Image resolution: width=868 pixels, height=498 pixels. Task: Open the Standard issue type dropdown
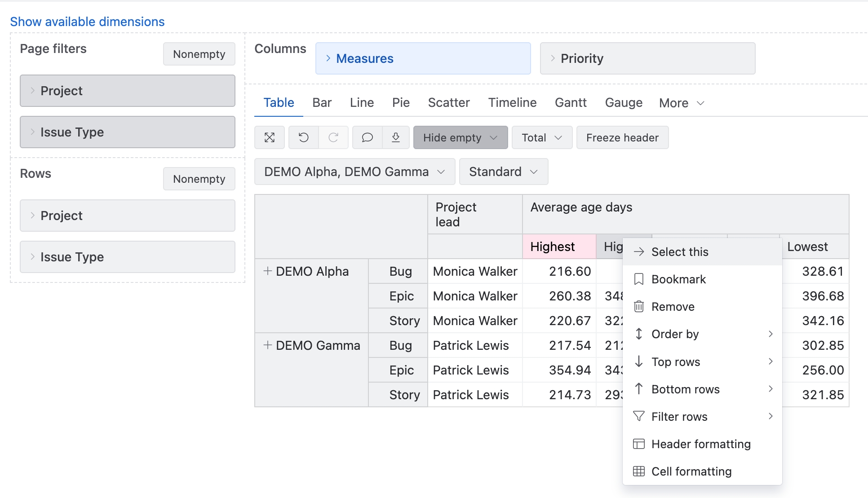tap(504, 172)
